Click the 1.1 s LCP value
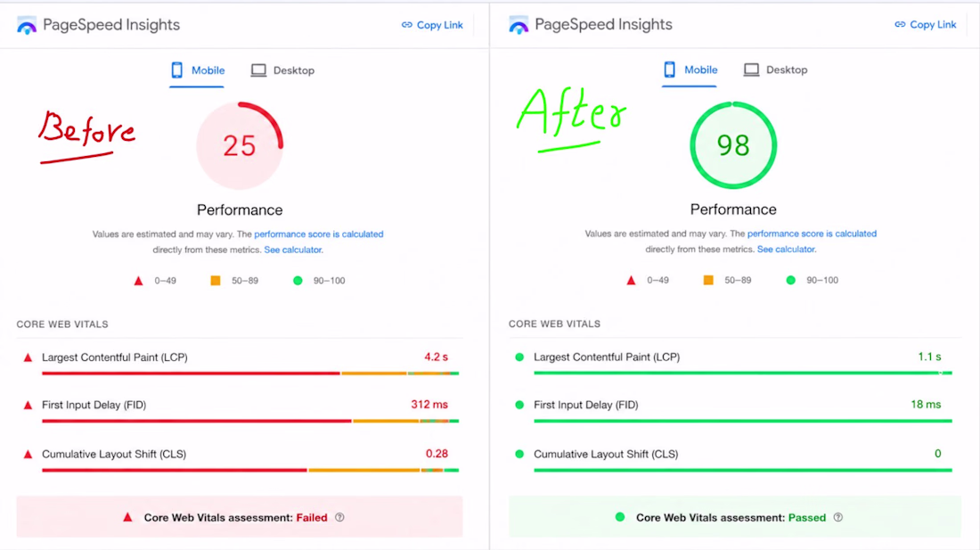 929,357
